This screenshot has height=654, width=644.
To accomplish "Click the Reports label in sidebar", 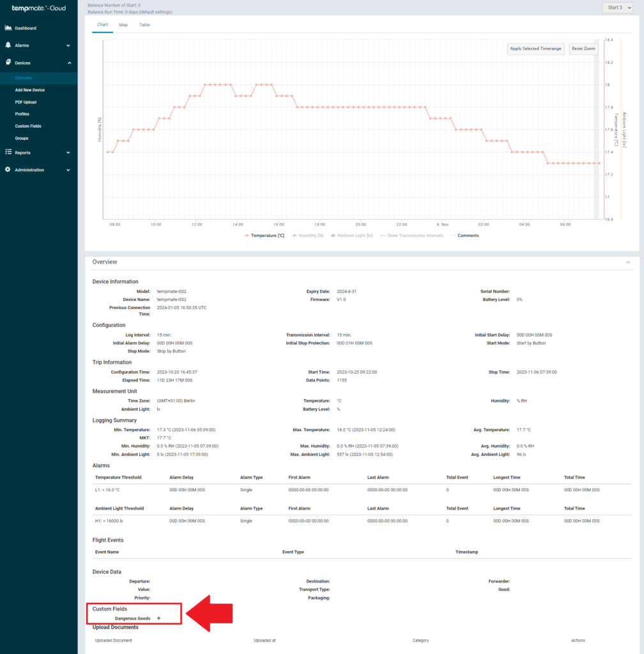I will (22, 153).
